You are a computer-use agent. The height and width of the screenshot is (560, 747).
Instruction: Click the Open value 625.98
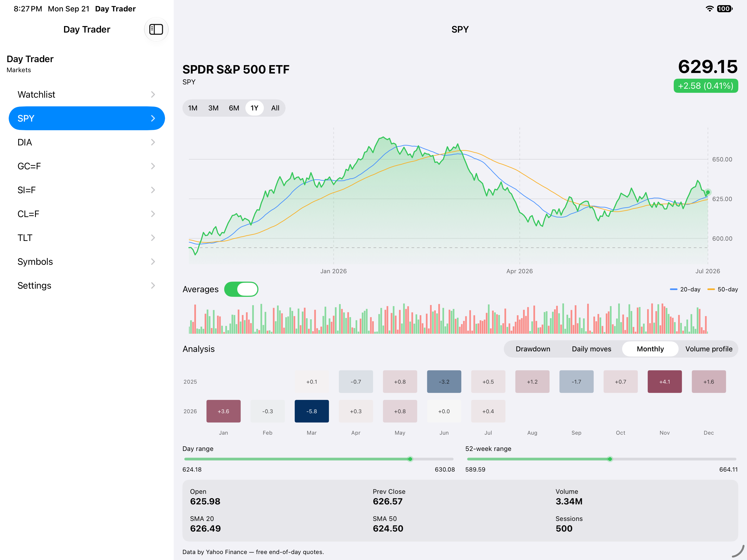[x=205, y=501]
